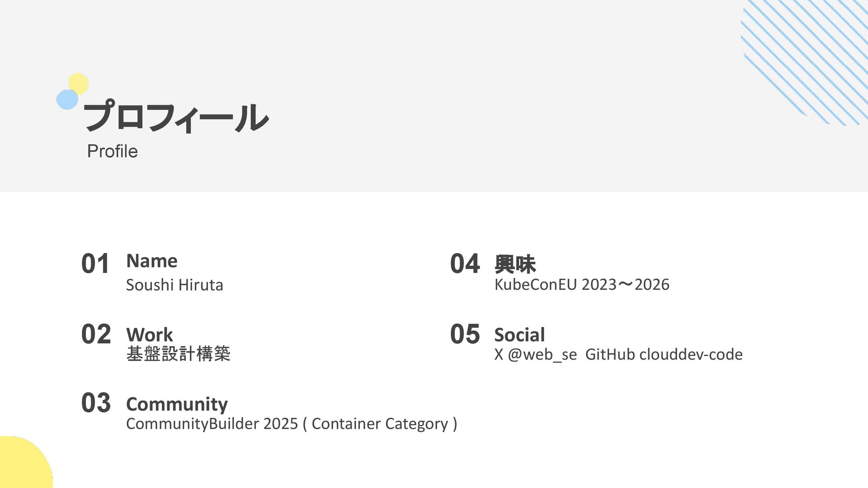Click the X @web_se handle
The image size is (868, 488).
point(535,355)
